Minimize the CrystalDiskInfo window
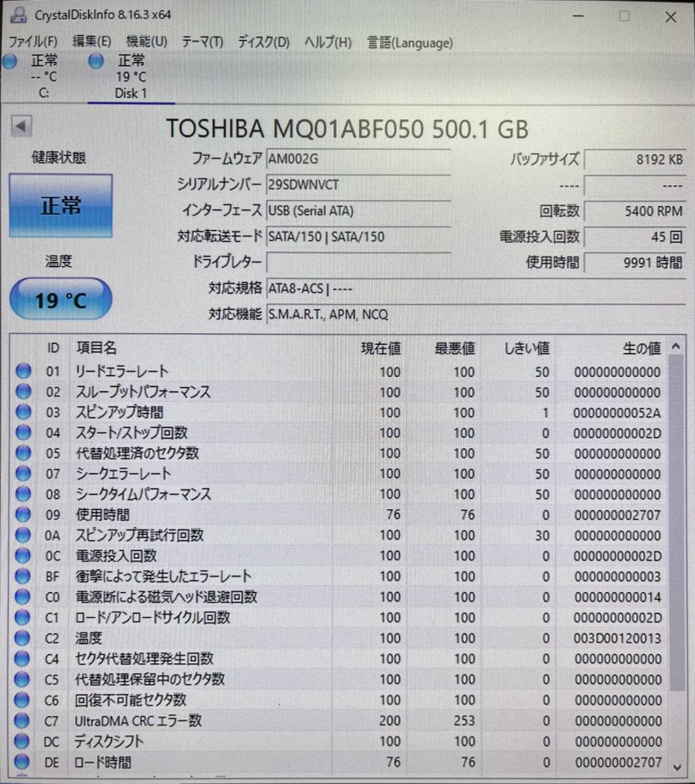 pos(577,18)
